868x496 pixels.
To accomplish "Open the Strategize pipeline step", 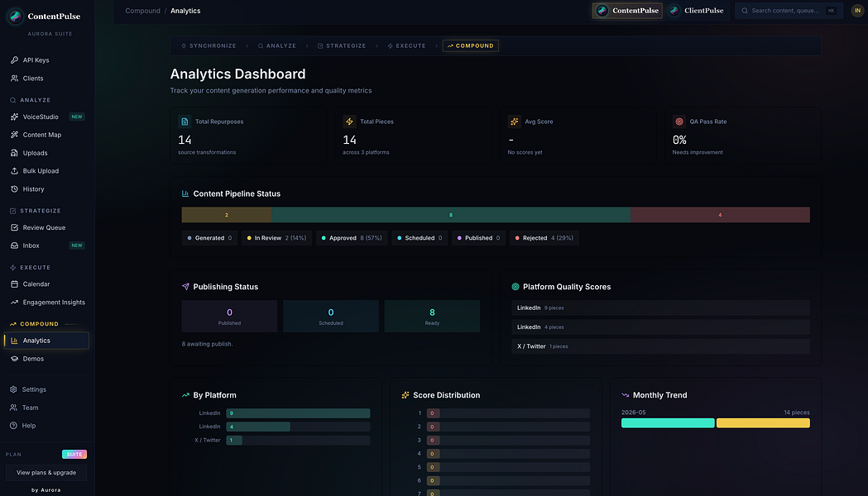I will 342,46.
